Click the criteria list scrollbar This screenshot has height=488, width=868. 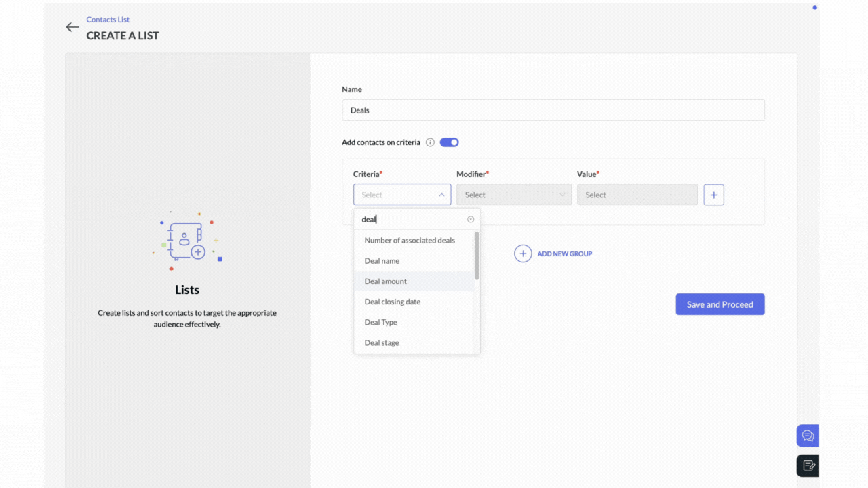click(477, 256)
